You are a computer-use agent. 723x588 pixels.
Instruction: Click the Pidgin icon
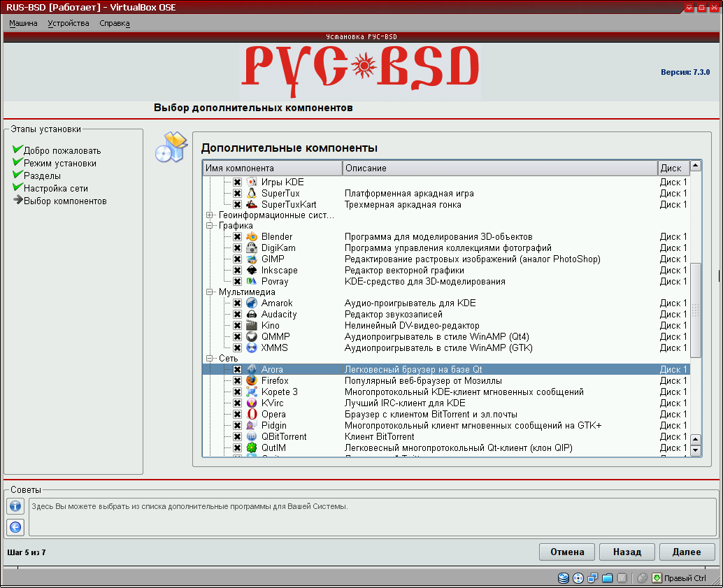pyautogui.click(x=251, y=425)
